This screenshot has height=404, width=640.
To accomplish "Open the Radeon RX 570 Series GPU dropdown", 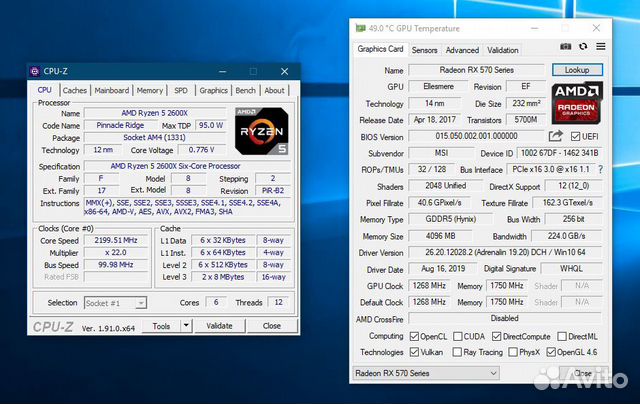I will click(x=426, y=373).
